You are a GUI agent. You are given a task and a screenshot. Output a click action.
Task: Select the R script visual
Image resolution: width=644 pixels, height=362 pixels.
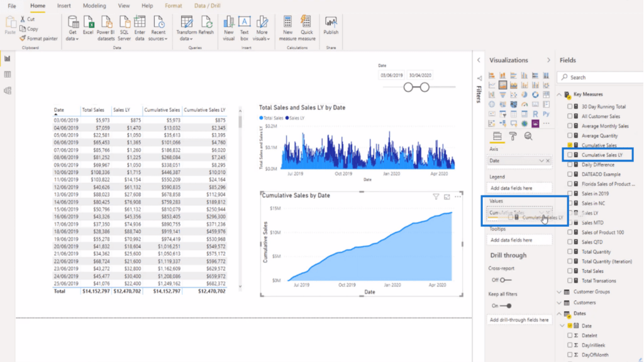coord(535,114)
